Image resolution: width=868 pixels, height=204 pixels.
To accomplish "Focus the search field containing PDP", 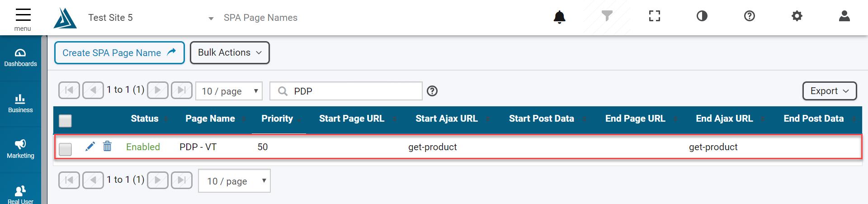I will click(x=346, y=91).
